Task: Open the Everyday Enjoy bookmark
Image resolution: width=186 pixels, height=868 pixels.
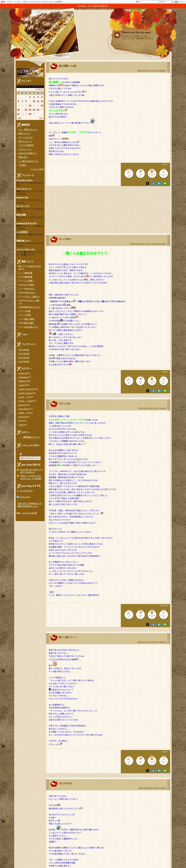Action: (24, 180)
